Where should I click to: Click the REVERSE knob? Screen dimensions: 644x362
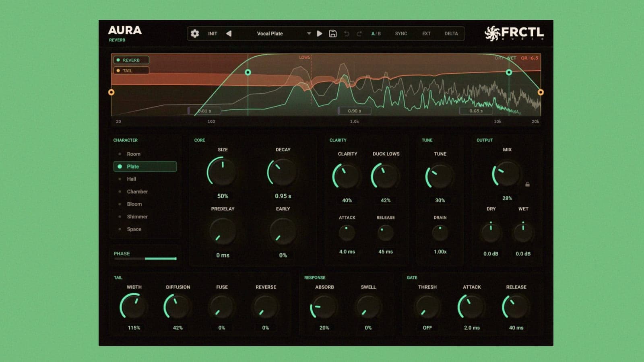(x=265, y=307)
